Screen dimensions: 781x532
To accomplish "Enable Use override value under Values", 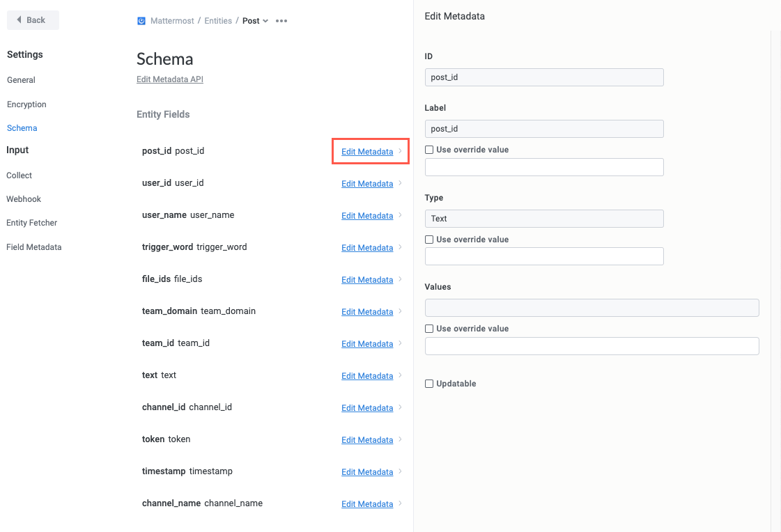I will 428,328.
